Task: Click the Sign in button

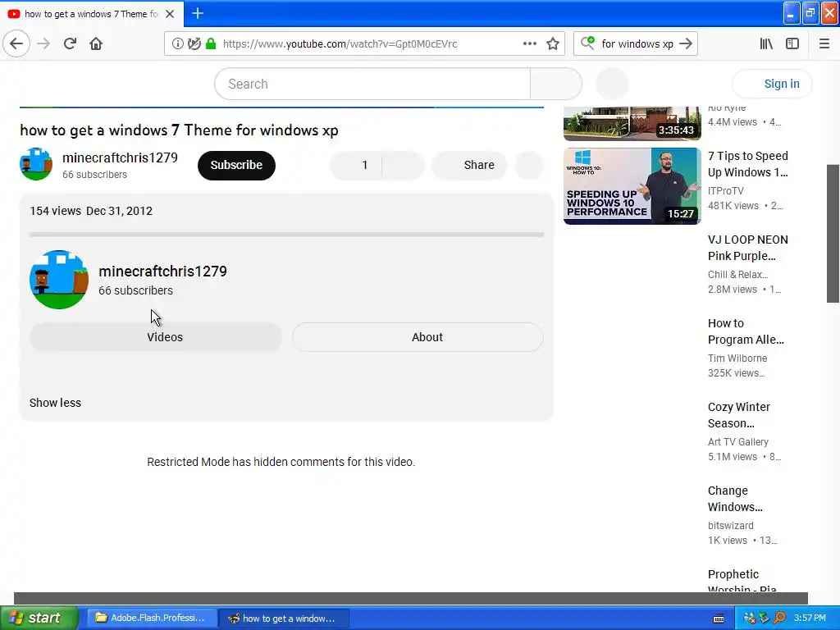Action: pos(772,84)
